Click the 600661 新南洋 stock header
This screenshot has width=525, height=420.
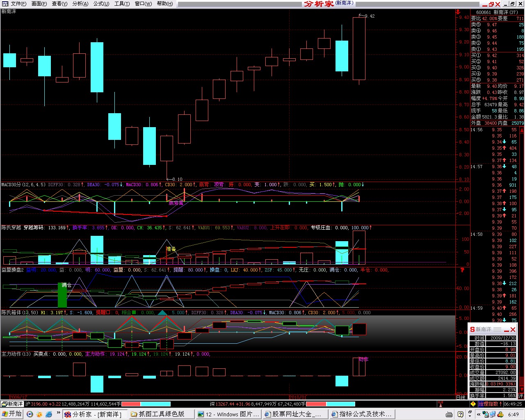pyautogui.click(x=497, y=12)
